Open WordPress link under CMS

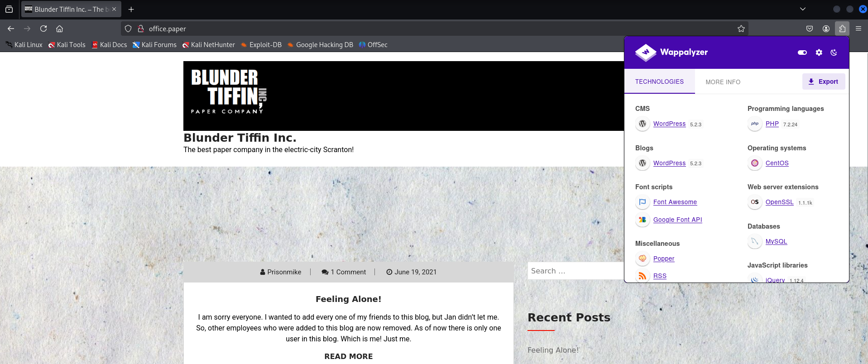coord(669,124)
